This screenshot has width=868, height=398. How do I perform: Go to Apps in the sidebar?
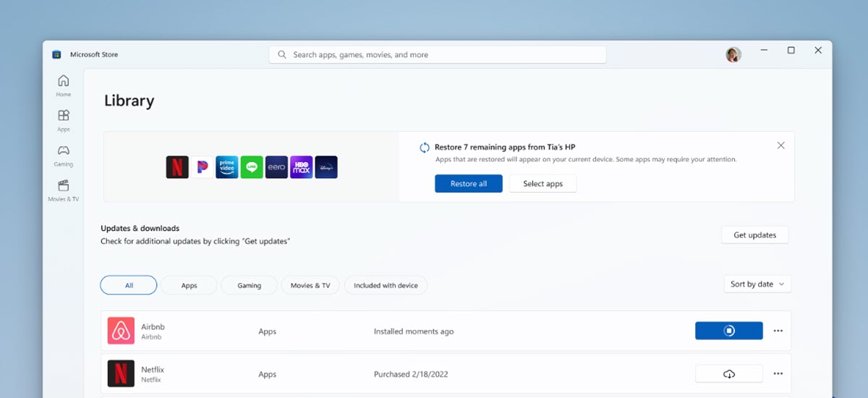click(x=64, y=119)
